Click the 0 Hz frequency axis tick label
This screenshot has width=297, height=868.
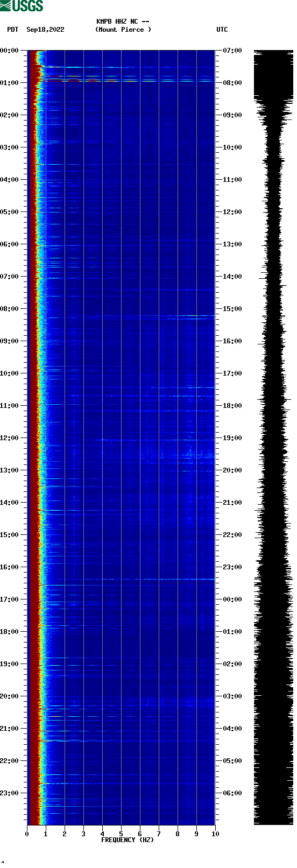point(27,834)
